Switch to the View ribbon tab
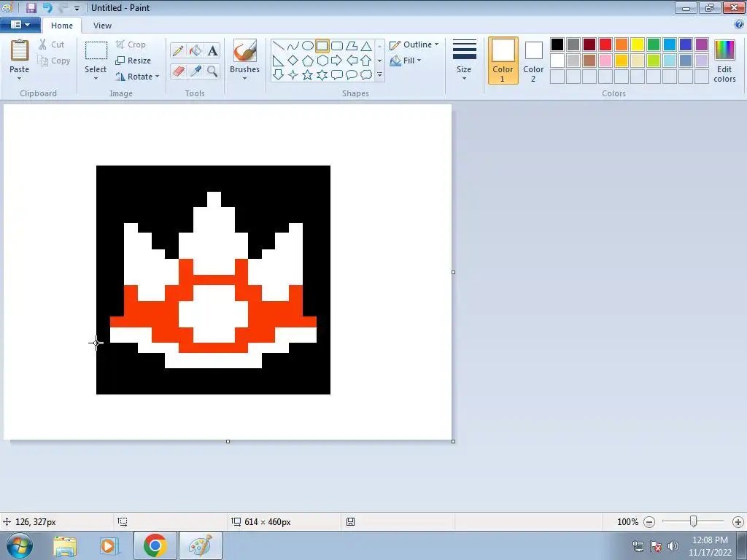The height and width of the screenshot is (560, 747). [x=102, y=26]
